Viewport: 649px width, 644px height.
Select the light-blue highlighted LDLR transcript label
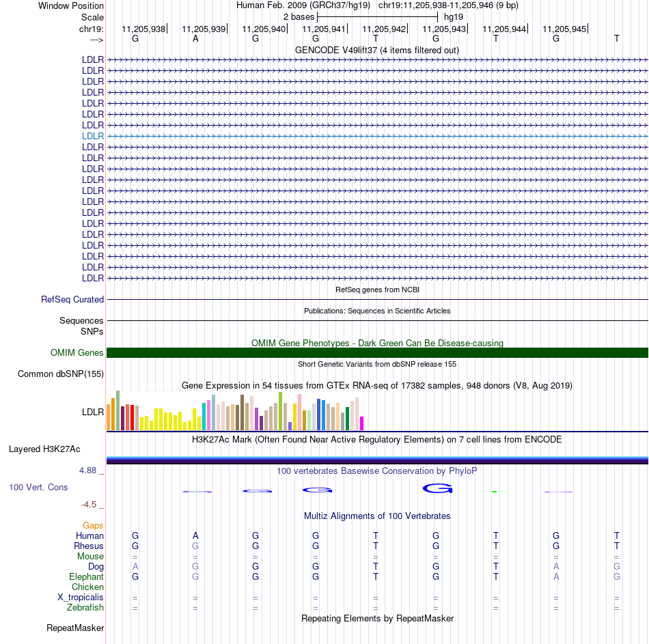[x=93, y=136]
